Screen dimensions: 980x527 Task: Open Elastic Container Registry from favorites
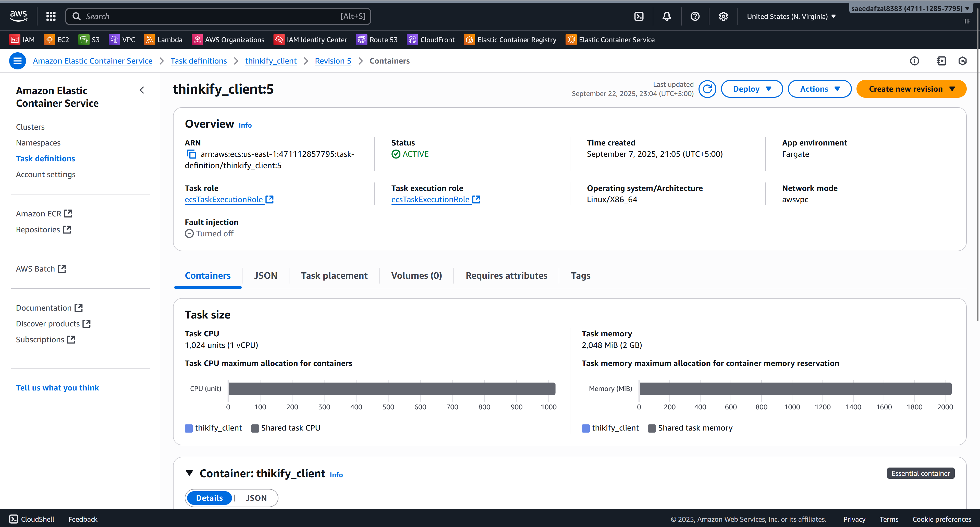pyautogui.click(x=510, y=40)
